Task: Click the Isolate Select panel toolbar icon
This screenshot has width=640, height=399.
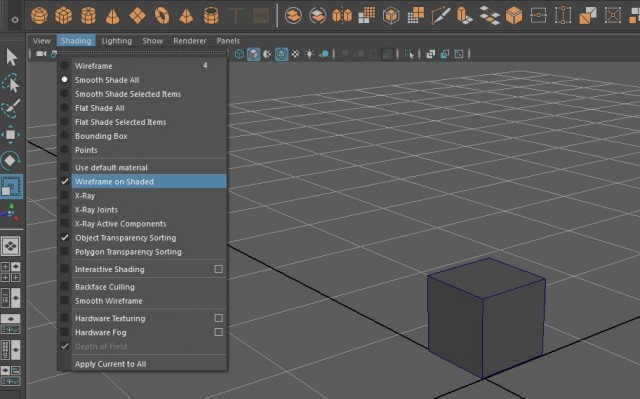Action: tap(409, 54)
